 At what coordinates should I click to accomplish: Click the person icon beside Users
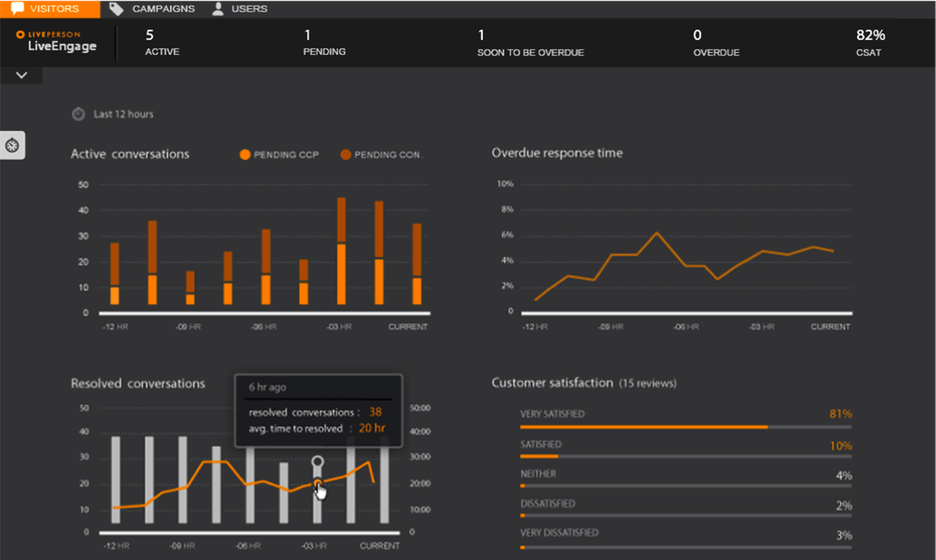(218, 9)
